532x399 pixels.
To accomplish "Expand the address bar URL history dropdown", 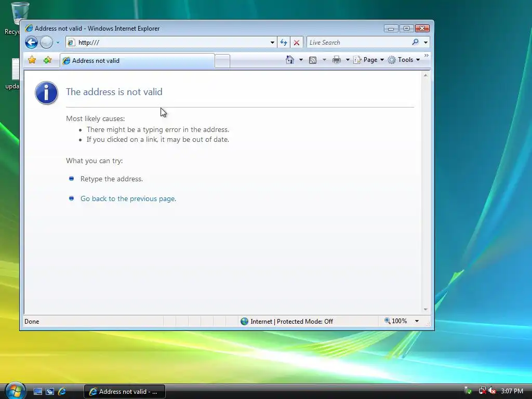I will click(x=272, y=43).
